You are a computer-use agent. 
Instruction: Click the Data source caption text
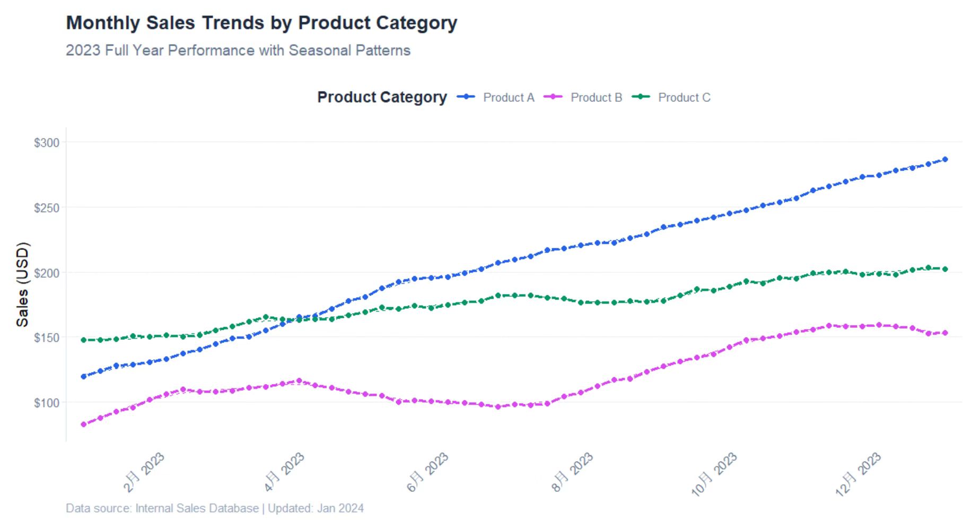(x=215, y=508)
